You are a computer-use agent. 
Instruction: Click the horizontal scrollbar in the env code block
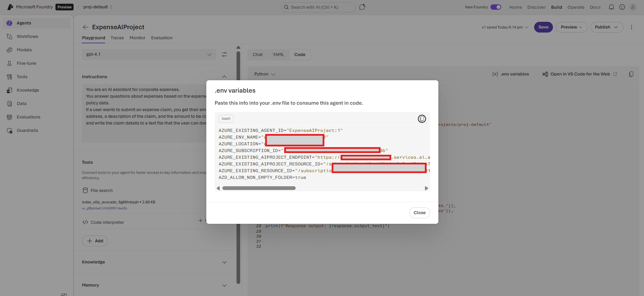[x=259, y=188]
